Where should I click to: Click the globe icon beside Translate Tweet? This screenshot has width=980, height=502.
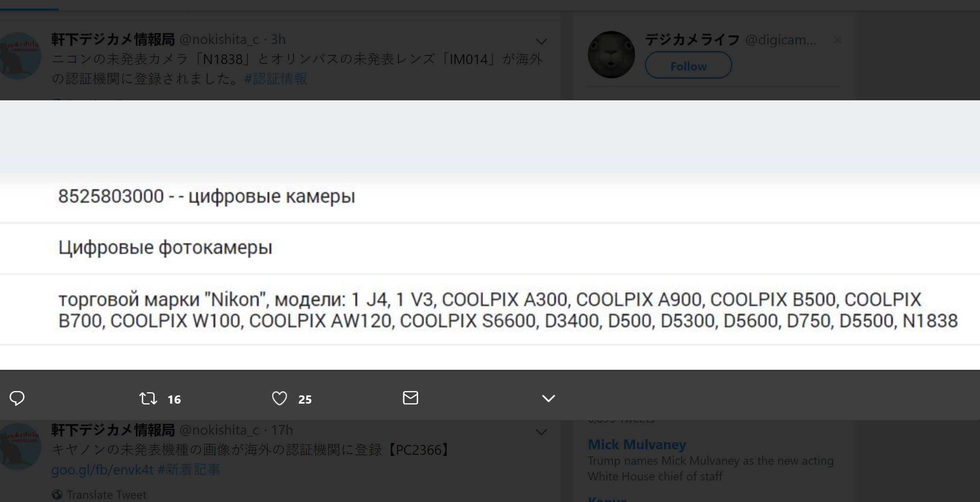click(x=57, y=495)
